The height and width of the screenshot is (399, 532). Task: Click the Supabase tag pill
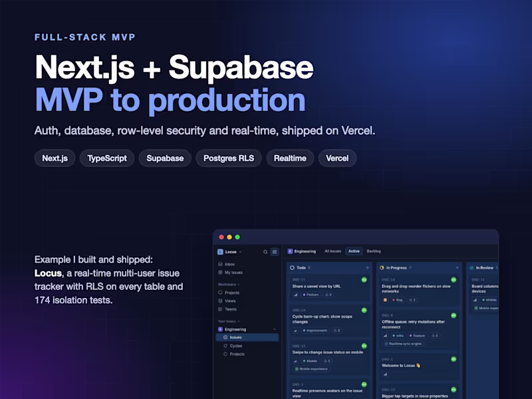click(x=165, y=158)
